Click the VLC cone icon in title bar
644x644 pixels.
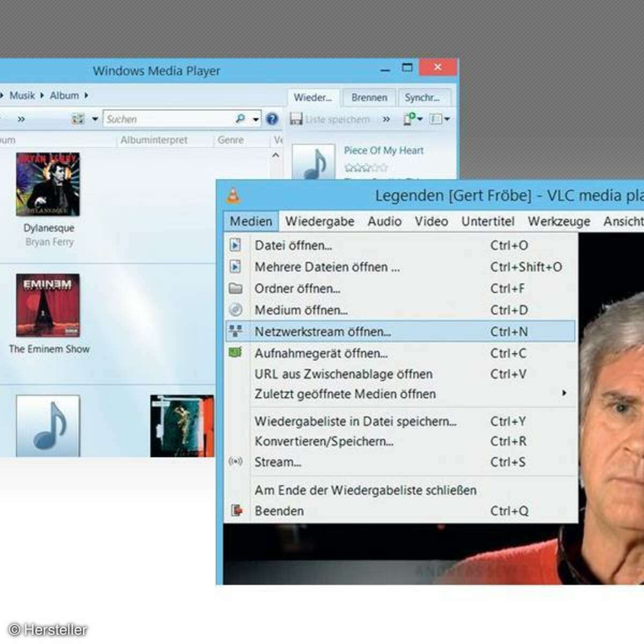[233, 195]
